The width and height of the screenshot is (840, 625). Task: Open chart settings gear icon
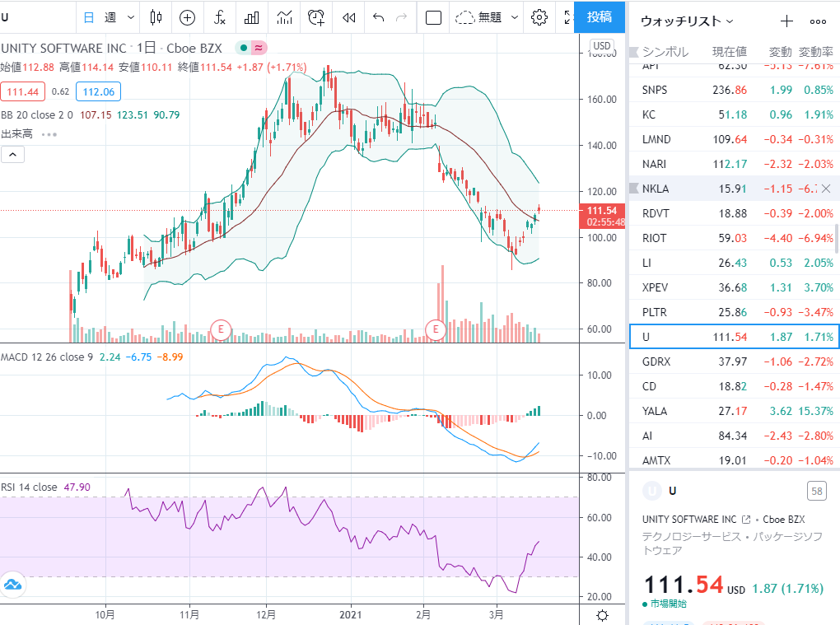tap(539, 17)
